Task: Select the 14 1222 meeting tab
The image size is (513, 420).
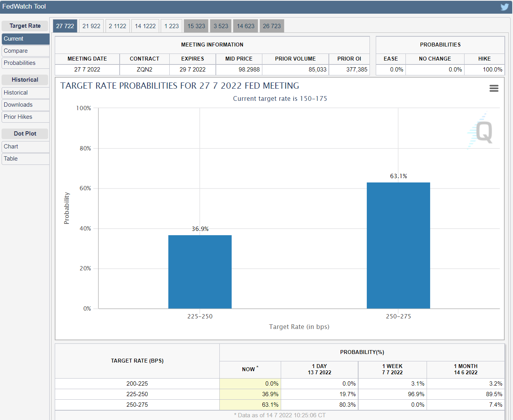Action: click(x=145, y=26)
